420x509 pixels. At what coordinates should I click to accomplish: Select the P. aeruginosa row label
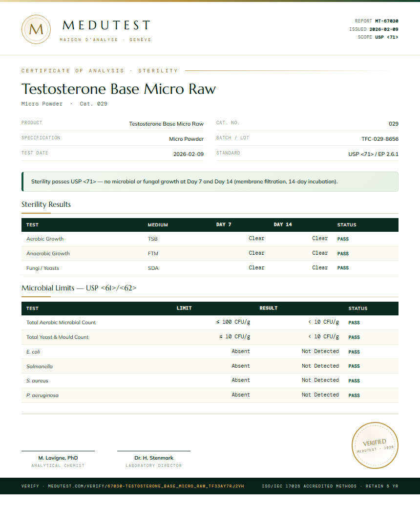click(42, 396)
